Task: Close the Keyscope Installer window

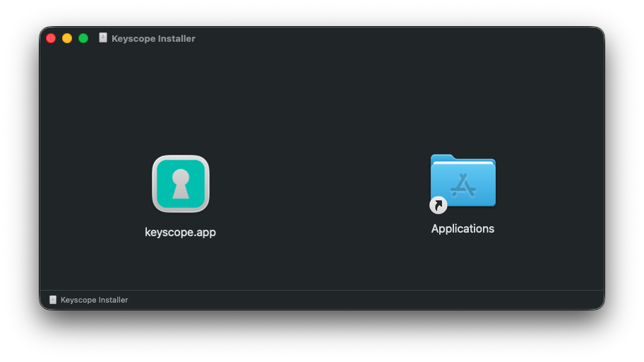Action: (x=51, y=38)
